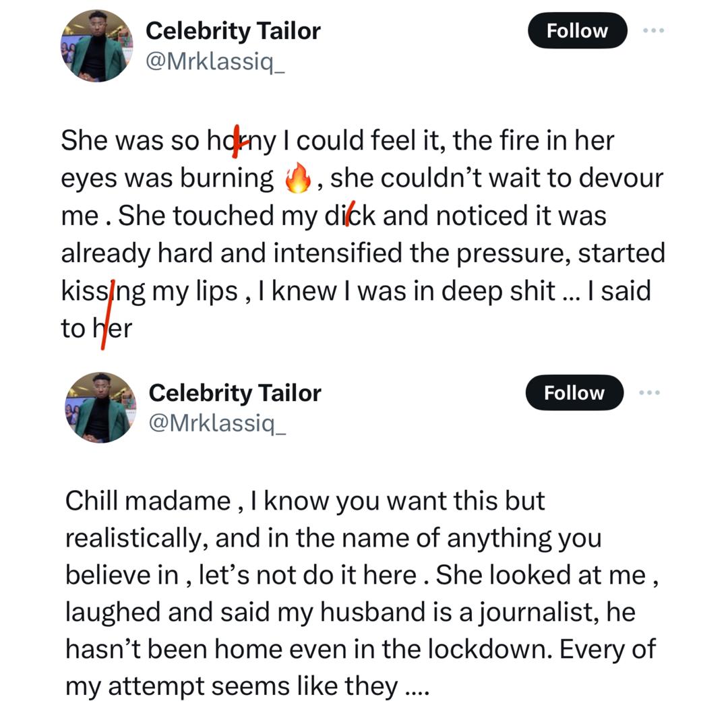The height and width of the screenshot is (728, 728).
Task: Select Celebrity Tailor name on second tweet
Action: 235,392
